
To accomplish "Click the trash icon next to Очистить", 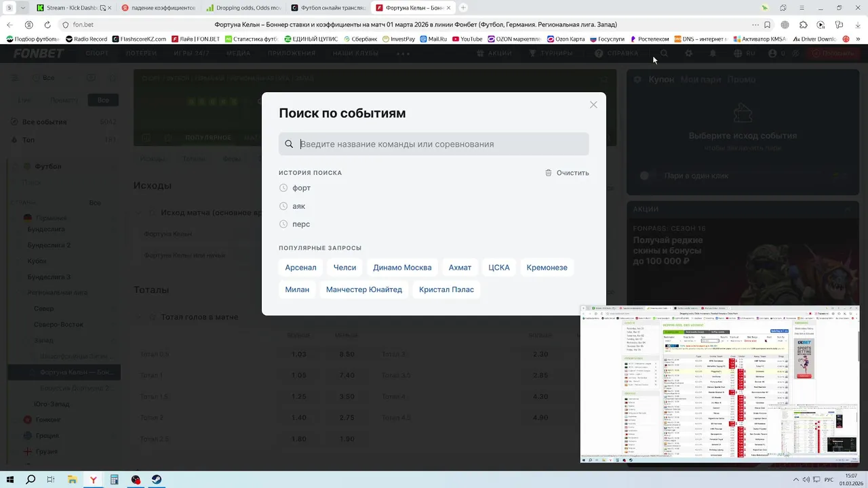I will click(549, 173).
